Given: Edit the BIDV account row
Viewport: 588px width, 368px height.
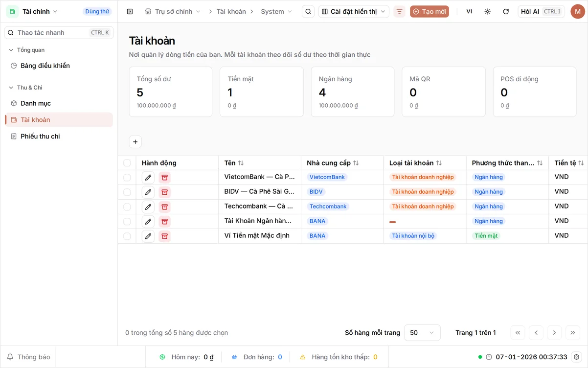Looking at the screenshot, I should tap(148, 192).
